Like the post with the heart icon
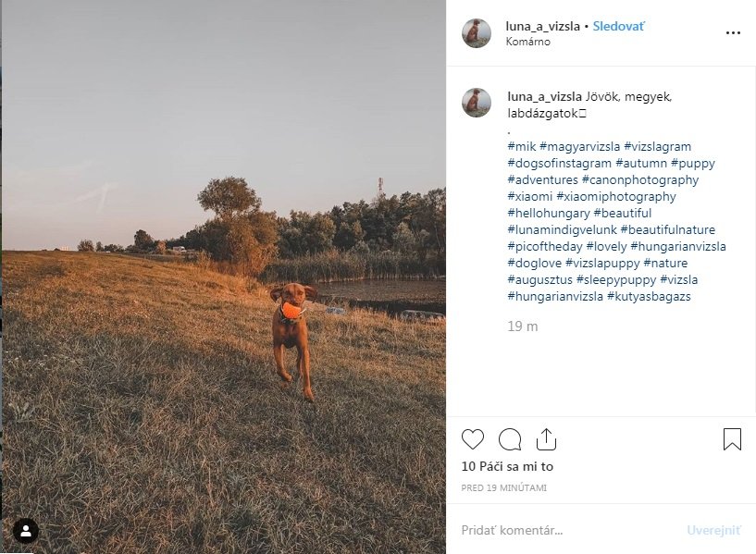 472,439
